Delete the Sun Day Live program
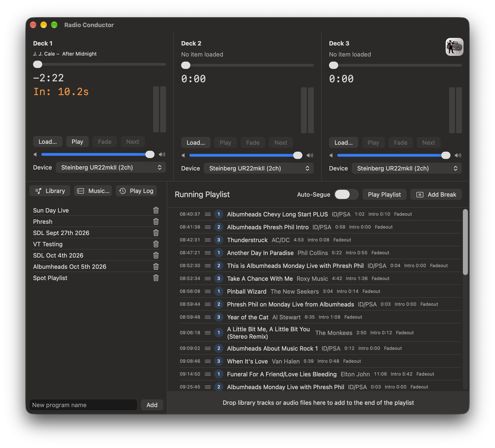 coord(156,210)
